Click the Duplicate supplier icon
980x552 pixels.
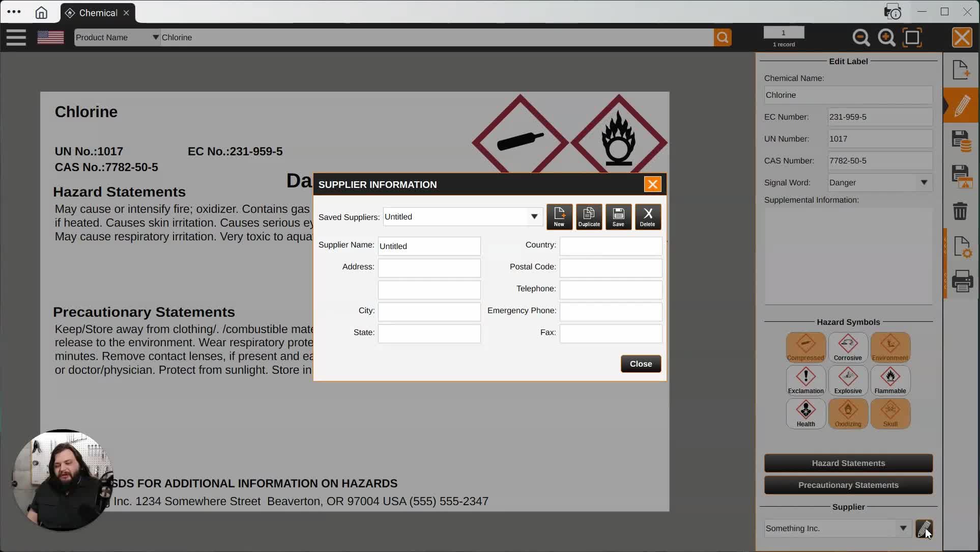click(x=589, y=217)
